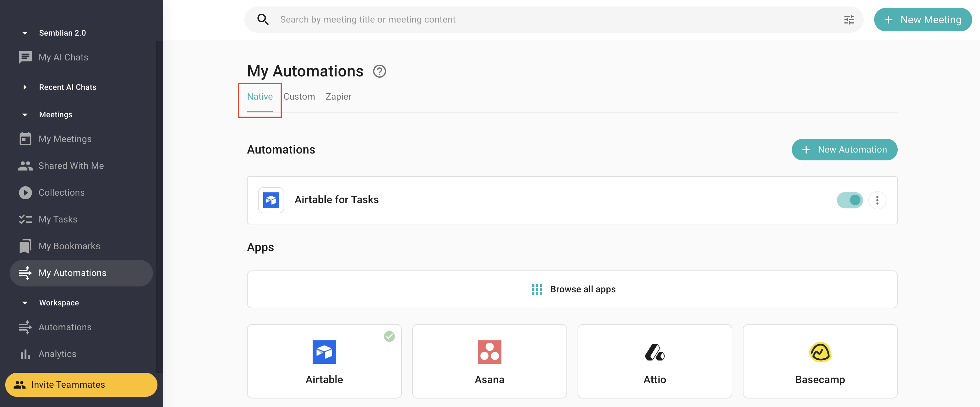This screenshot has width=980, height=407.
Task: Open the My AI Chats section
Action: [63, 57]
